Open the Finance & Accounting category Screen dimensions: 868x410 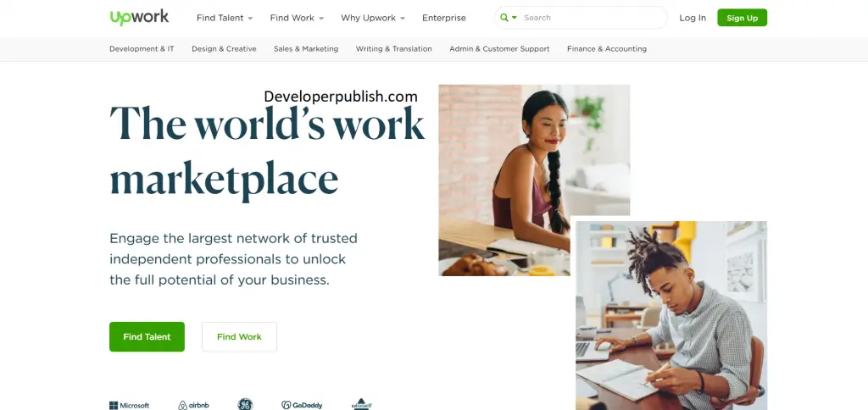(x=607, y=48)
